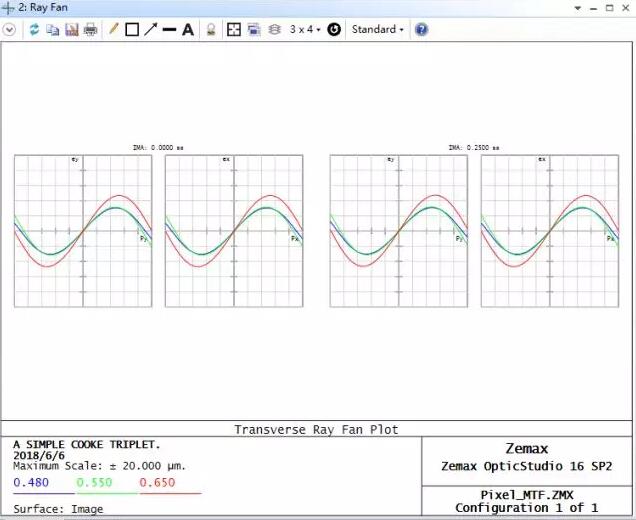Click the first IMA 0.0000 ray fan graph
Screen dimensions: 636x520
pos(83,231)
